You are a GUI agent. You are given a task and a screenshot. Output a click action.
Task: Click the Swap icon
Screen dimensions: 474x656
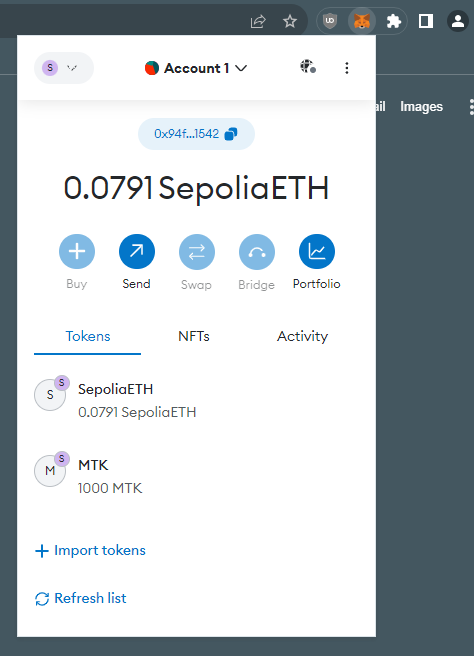(197, 251)
